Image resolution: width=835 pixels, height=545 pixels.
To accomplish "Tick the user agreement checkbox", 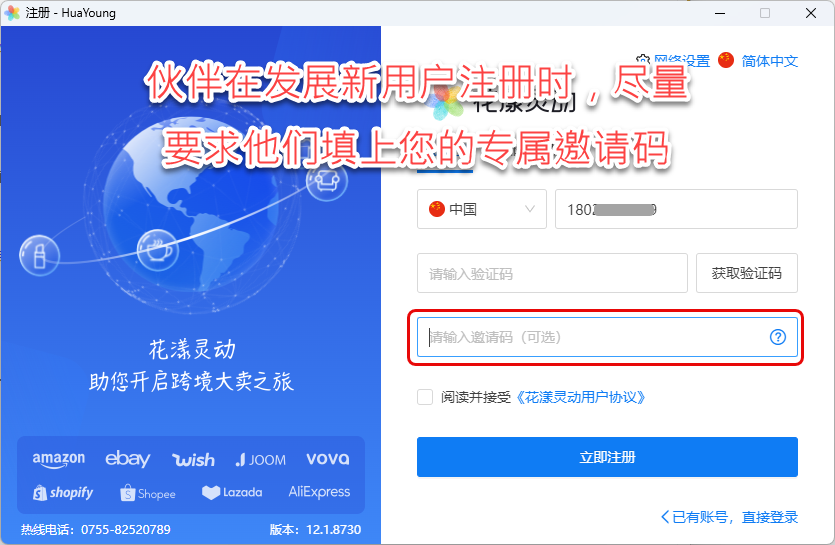I will coord(424,397).
